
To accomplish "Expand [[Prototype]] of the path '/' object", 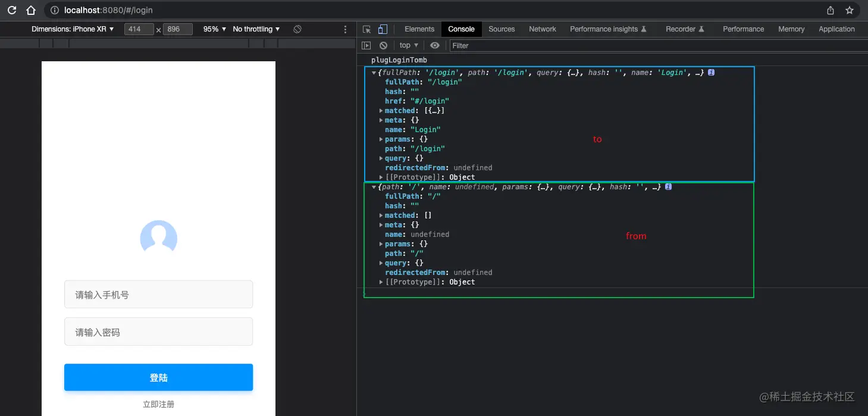I will click(381, 282).
